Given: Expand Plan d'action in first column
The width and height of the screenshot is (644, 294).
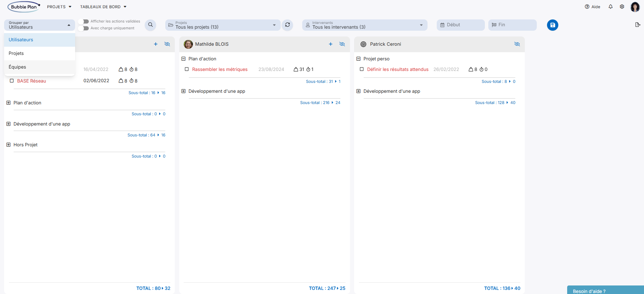Looking at the screenshot, I should pyautogui.click(x=9, y=103).
